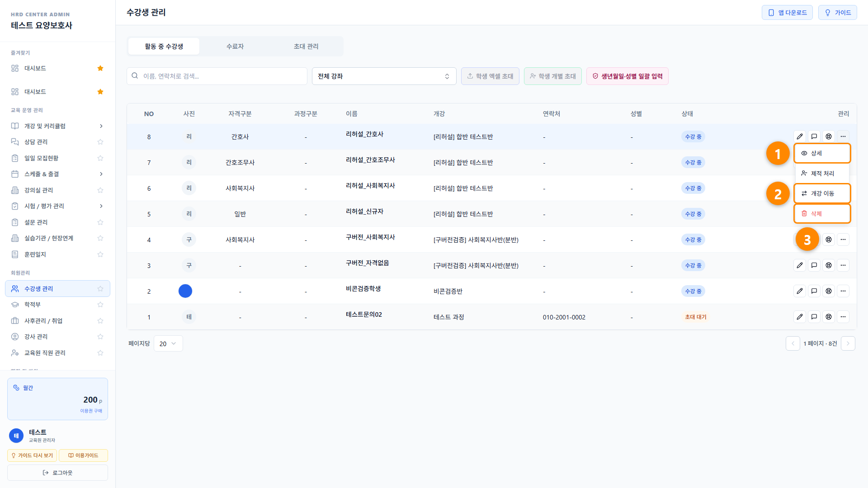The width and height of the screenshot is (868, 488).
Task: Click 가이드 다시 보기 button
Action: [x=32, y=455]
